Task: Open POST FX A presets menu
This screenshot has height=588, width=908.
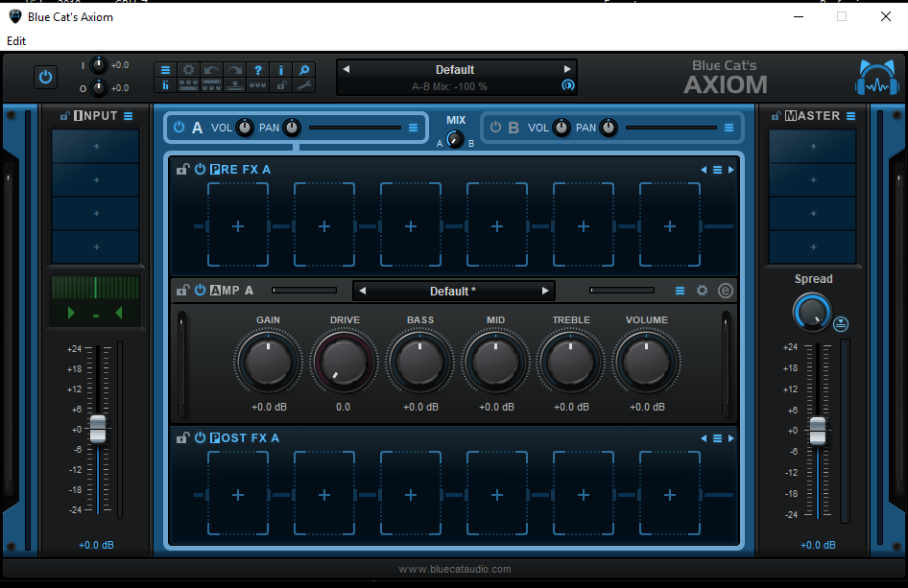Action: pyautogui.click(x=718, y=438)
